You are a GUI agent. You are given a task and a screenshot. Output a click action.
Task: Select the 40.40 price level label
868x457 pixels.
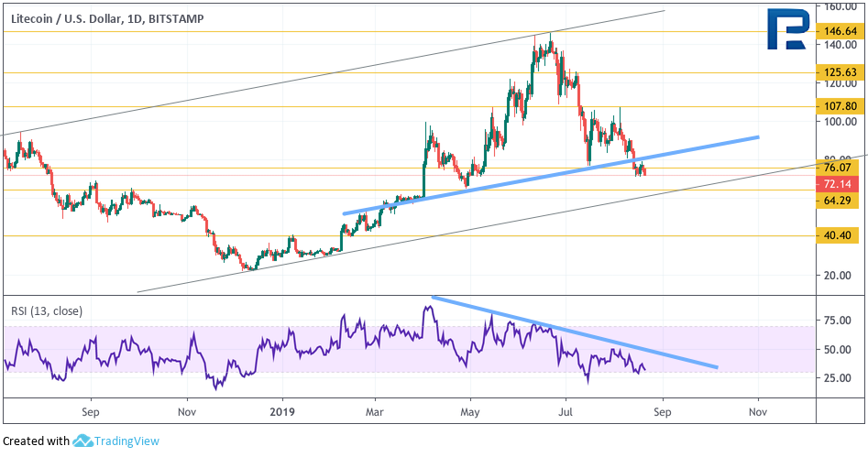[x=838, y=235]
